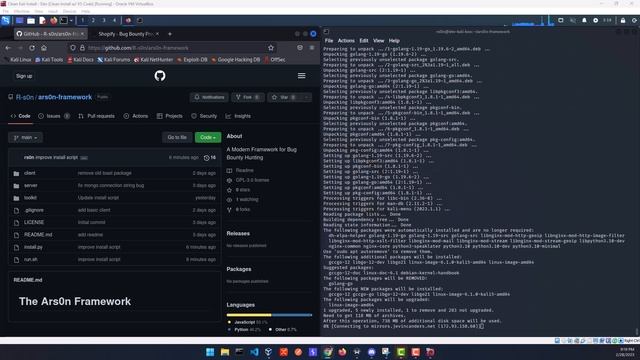Expand the Star button dropdown arrow

click(x=306, y=97)
